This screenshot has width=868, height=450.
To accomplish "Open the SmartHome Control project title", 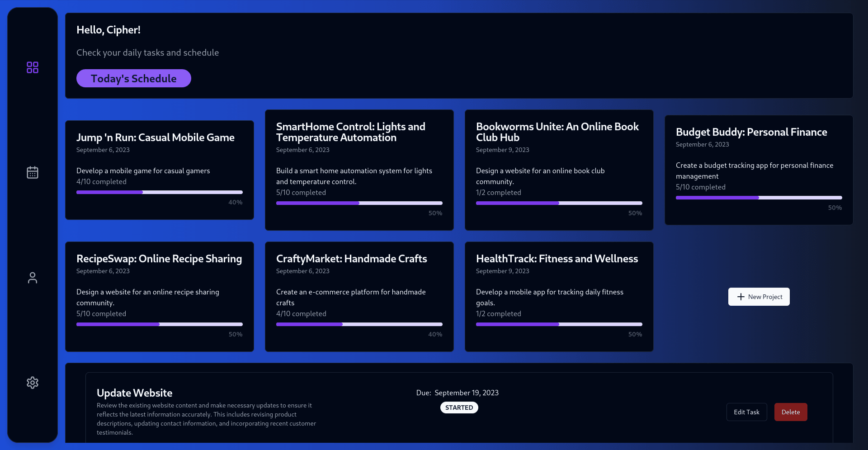I will click(x=351, y=132).
